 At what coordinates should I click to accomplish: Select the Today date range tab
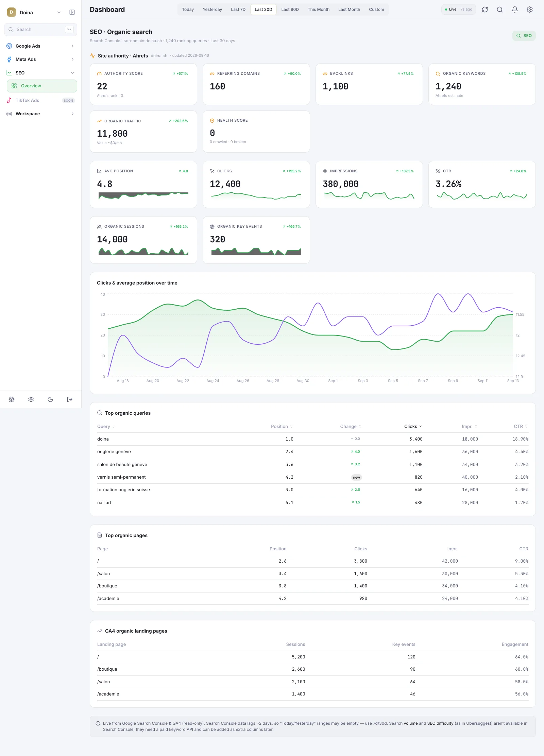point(188,10)
